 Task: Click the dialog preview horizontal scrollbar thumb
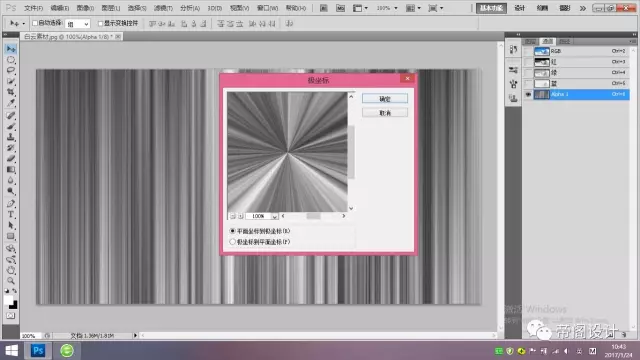coord(313,216)
